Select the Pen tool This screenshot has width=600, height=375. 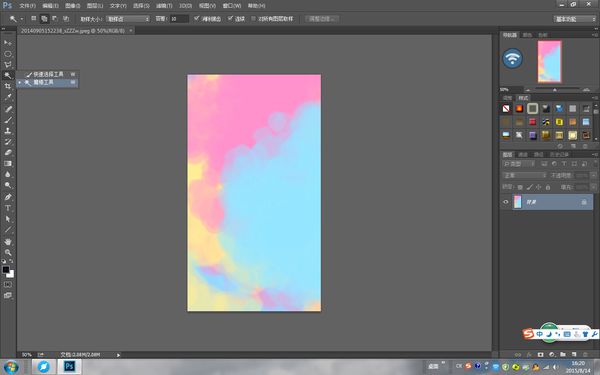8,197
